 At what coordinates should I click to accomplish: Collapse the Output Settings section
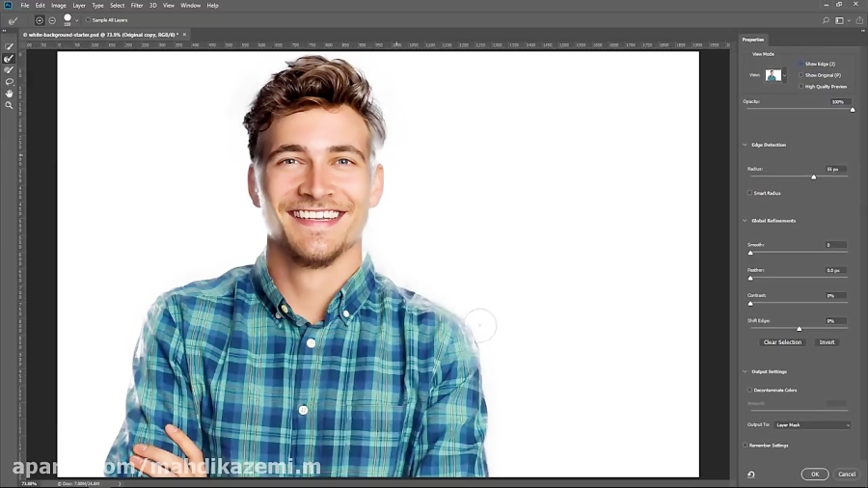[x=745, y=372]
